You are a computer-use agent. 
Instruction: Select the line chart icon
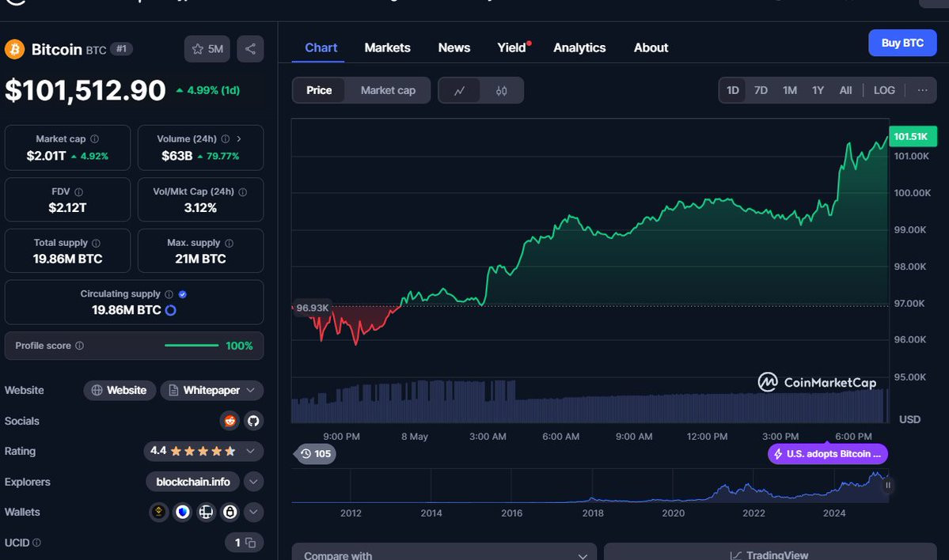pos(459,91)
